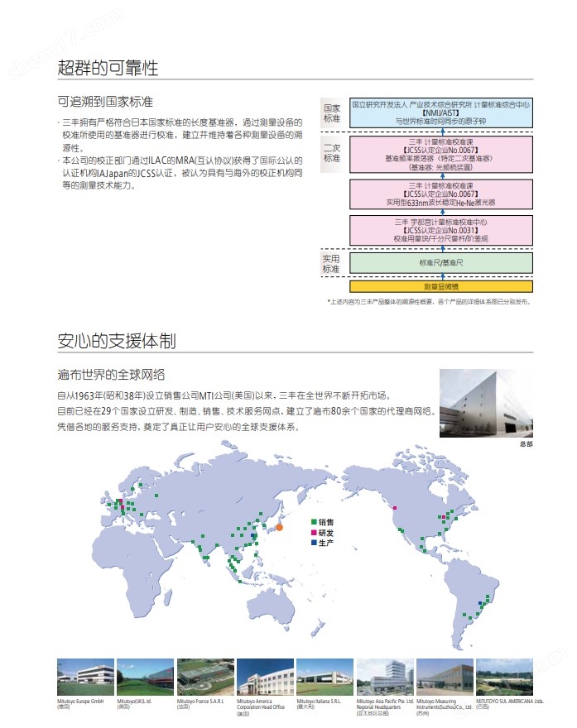Click the pink box with 基准频率振荡器
Viewport: 577px width, 728px height.
[x=441, y=154]
